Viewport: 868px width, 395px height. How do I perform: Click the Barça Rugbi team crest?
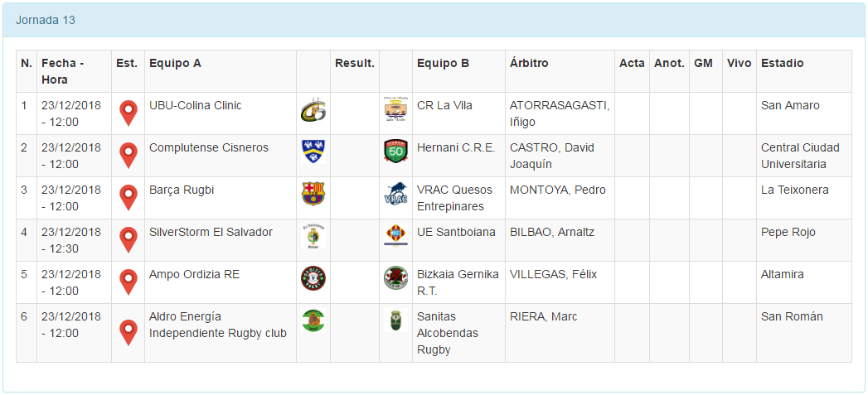click(x=313, y=194)
